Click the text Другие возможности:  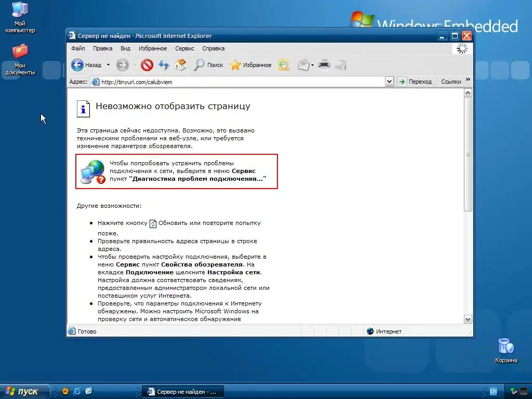tap(109, 206)
